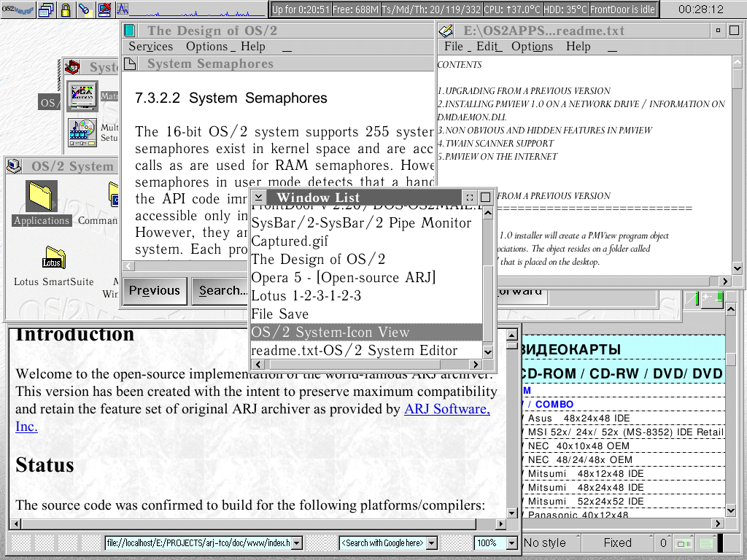The height and width of the screenshot is (560, 747).
Task: Open the OS/2 Warp menu button
Action: coord(18,9)
